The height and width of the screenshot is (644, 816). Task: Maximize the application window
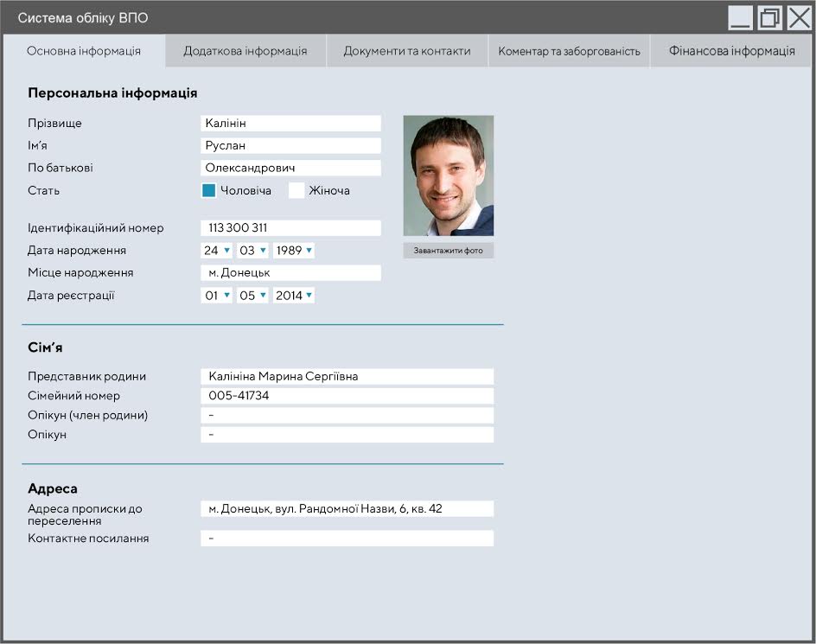(x=769, y=18)
